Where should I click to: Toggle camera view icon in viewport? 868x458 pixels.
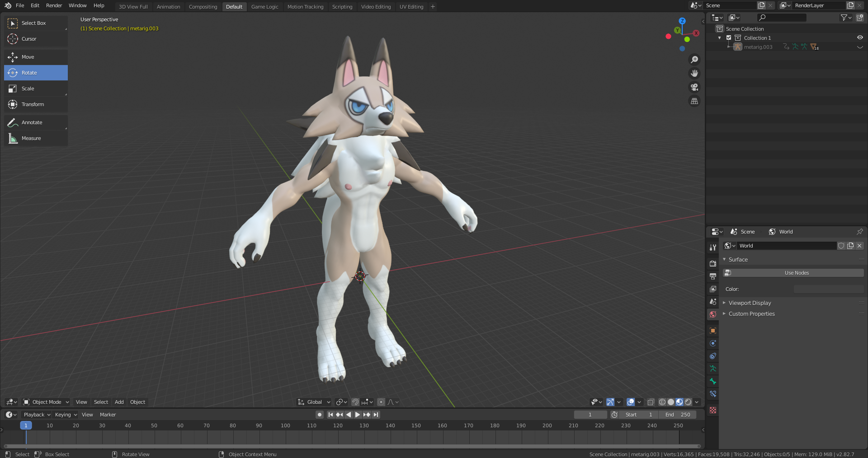tap(694, 87)
